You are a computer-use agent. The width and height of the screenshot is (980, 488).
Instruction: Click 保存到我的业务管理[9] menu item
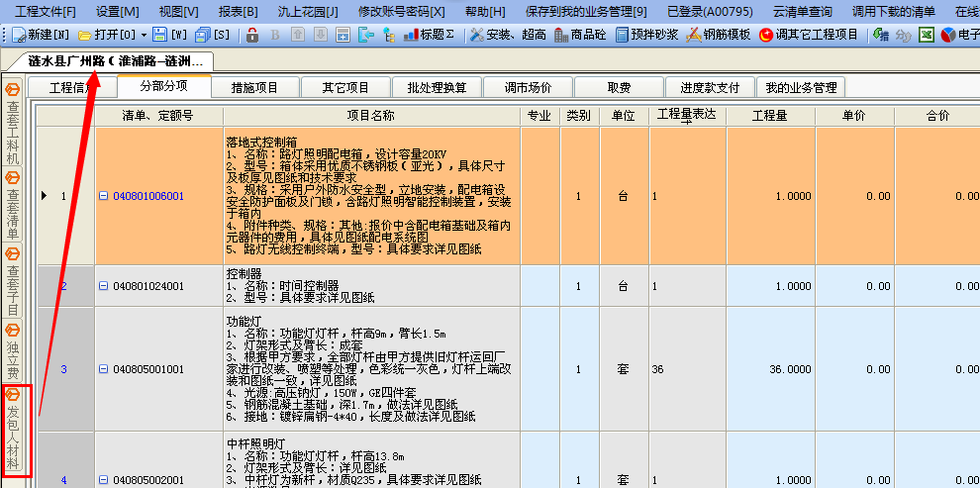587,12
